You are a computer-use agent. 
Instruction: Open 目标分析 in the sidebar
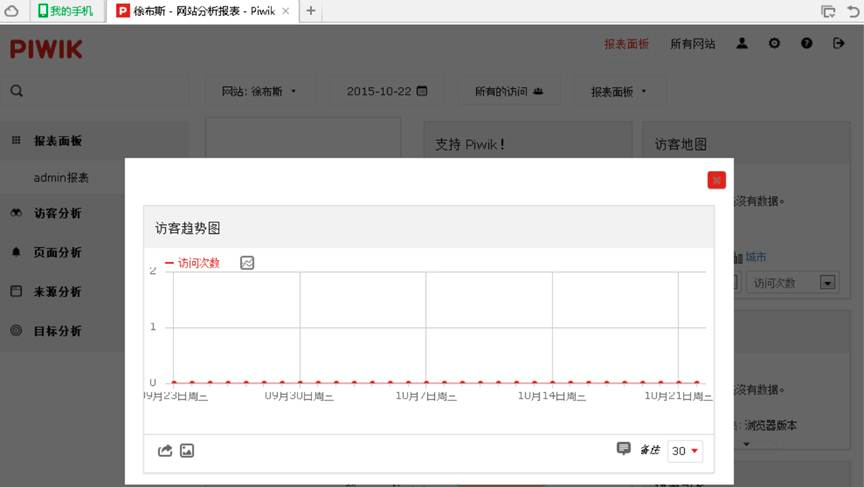58,331
